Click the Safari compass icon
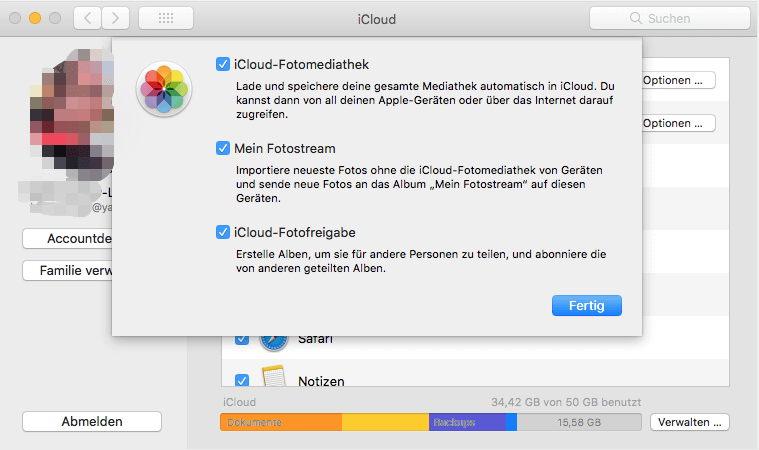The height and width of the screenshot is (450, 759). coord(273,341)
